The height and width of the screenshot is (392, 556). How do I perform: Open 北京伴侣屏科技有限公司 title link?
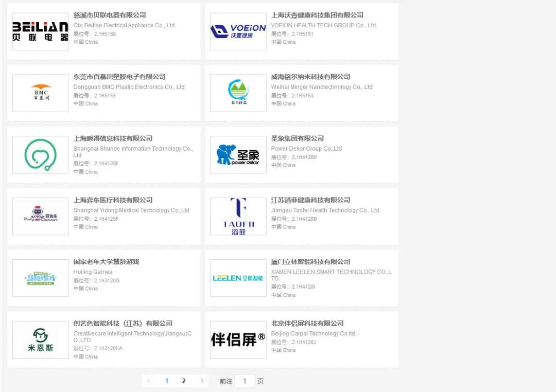[307, 324]
